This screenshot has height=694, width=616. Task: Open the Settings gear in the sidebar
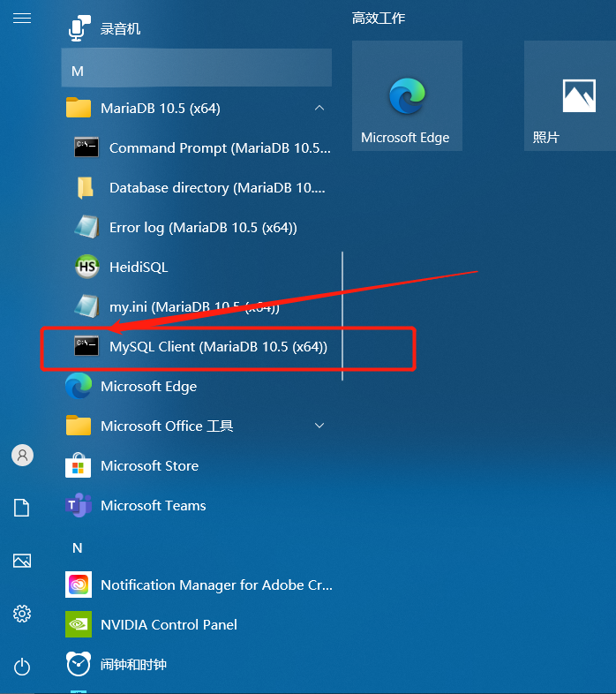click(22, 614)
